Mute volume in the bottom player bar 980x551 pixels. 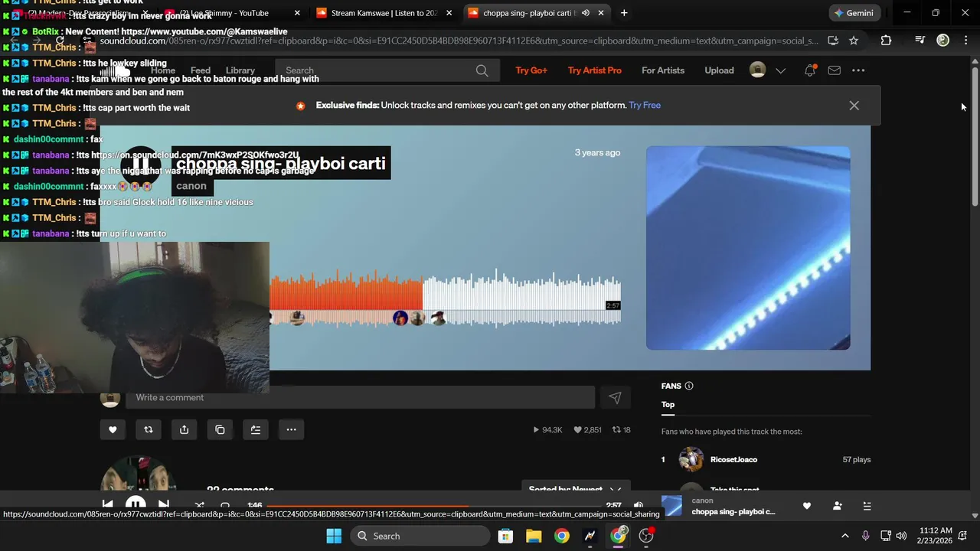click(639, 506)
